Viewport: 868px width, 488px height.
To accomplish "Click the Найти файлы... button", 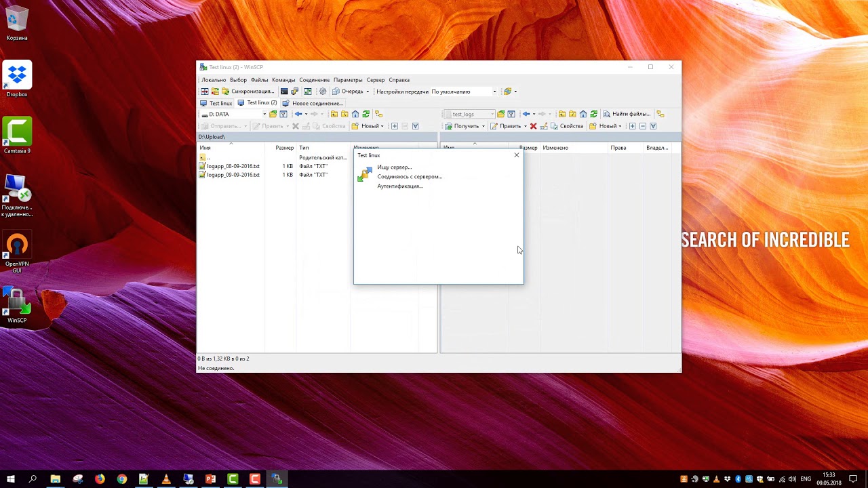I will click(627, 114).
